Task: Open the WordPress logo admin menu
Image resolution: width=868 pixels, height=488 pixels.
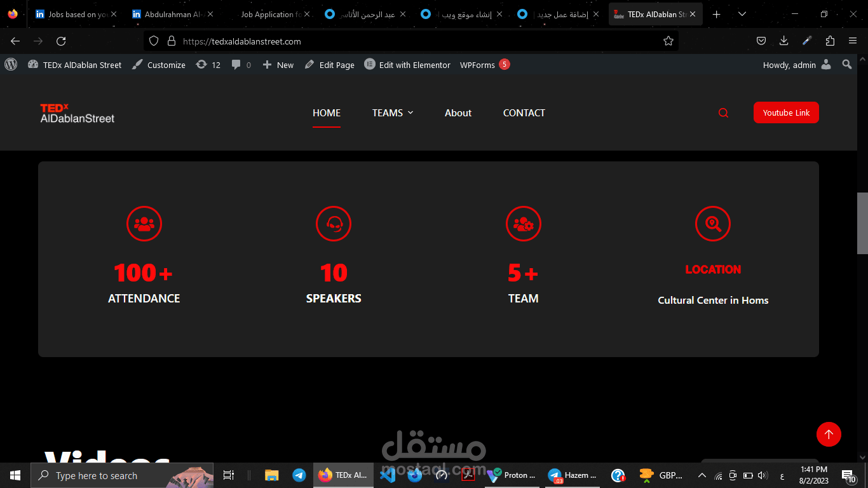Action: tap(11, 64)
